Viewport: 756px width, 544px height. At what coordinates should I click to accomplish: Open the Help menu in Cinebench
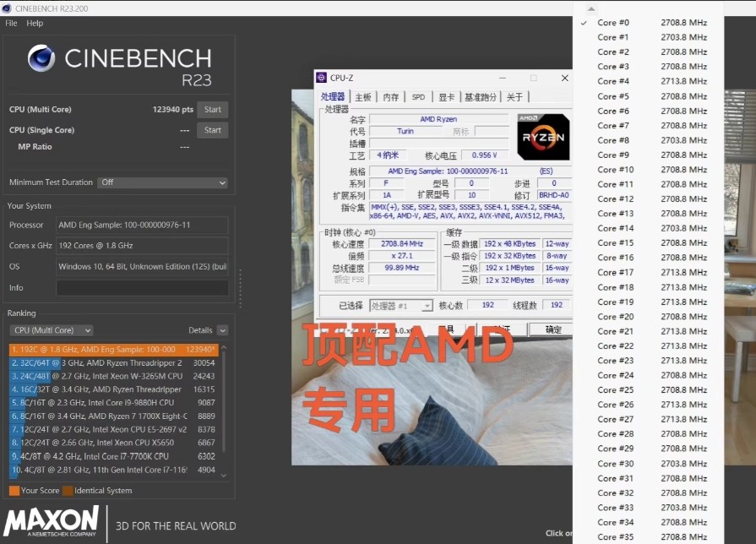tap(34, 23)
